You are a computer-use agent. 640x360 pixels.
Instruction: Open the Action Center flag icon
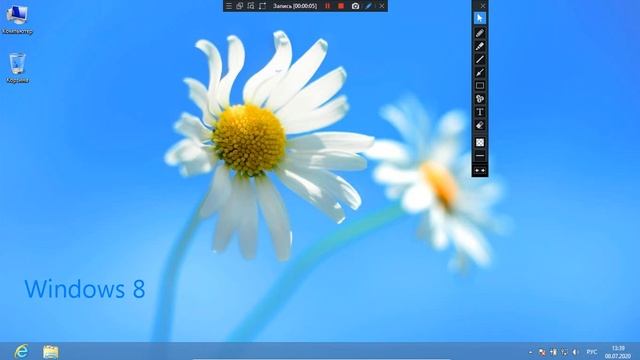coord(542,352)
